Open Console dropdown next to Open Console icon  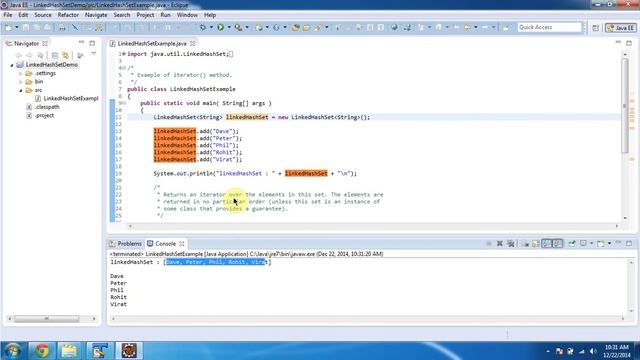(609, 244)
